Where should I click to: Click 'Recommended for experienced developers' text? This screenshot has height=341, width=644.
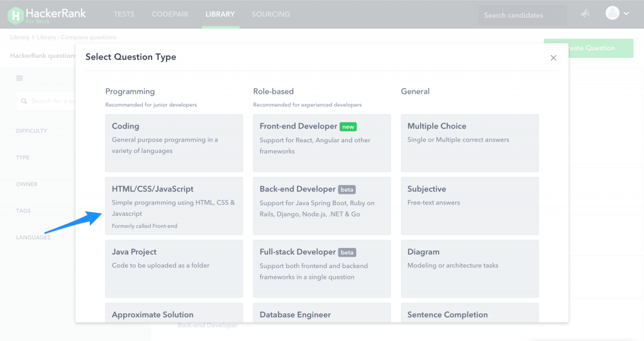coord(307,105)
